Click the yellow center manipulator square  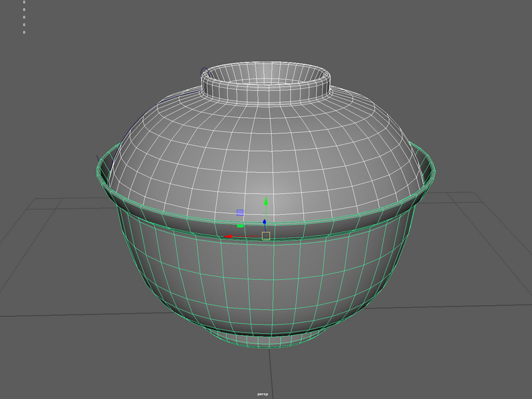tap(266, 236)
